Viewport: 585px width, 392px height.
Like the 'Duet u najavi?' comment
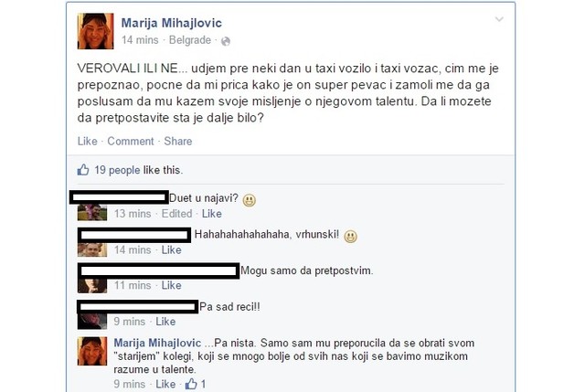[211, 213]
